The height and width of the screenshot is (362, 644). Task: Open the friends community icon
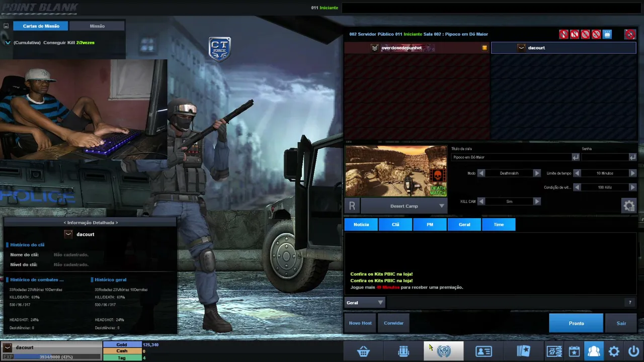point(594,351)
